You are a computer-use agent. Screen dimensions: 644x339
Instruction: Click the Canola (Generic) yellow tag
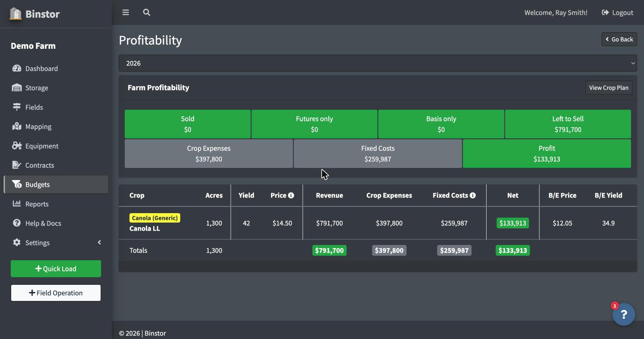point(155,218)
